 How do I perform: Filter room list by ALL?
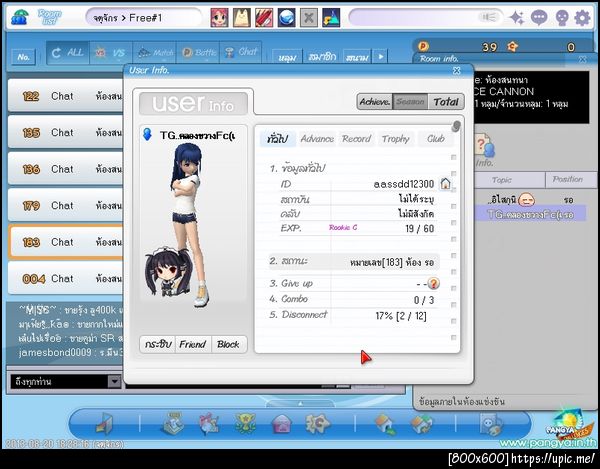[x=68, y=52]
